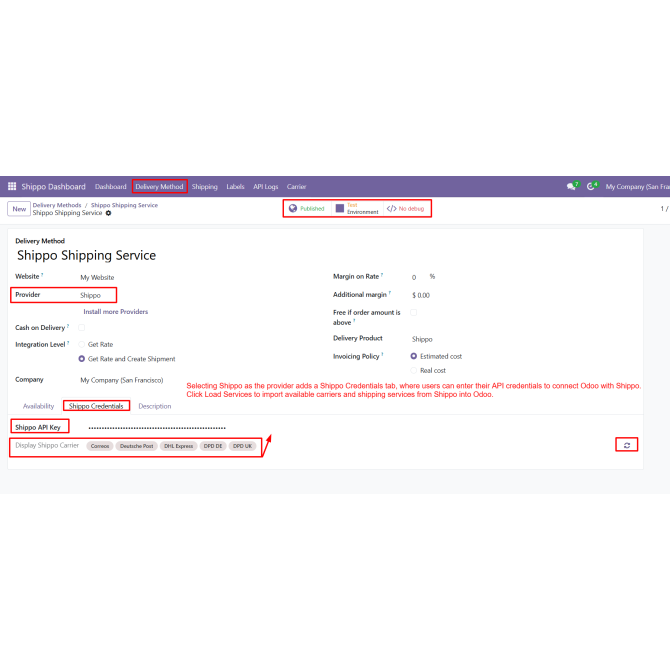Click the refresh Load Services icon
The height and width of the screenshot is (670, 670).
tap(626, 445)
